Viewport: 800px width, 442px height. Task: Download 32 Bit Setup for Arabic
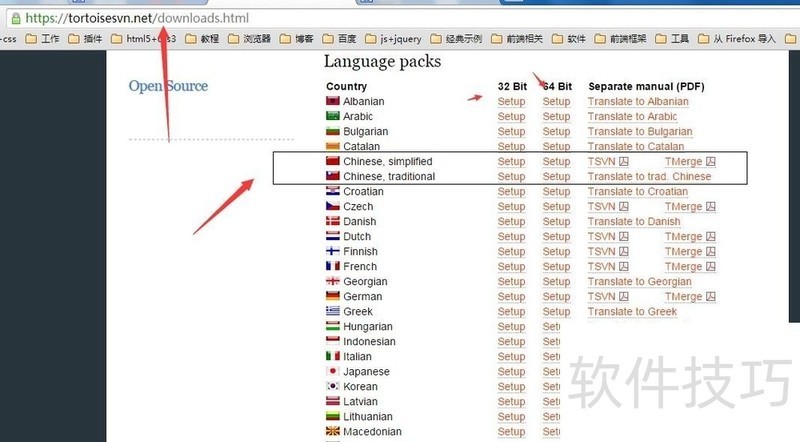[x=511, y=116]
